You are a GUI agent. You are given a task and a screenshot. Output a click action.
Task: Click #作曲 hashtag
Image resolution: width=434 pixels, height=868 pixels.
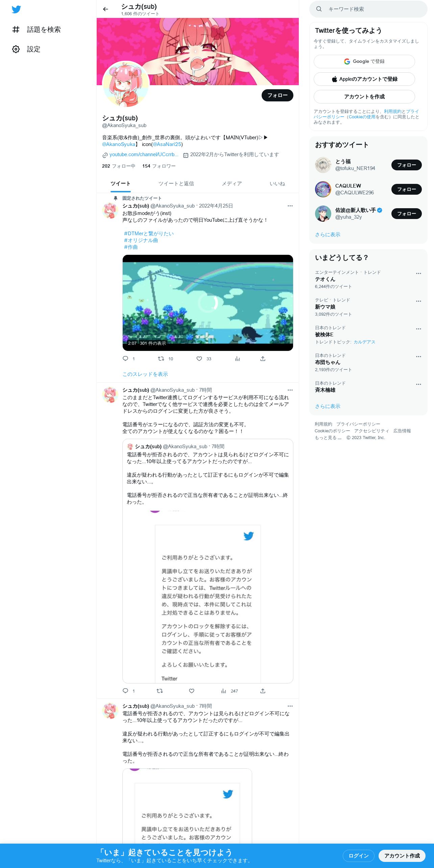coord(131,247)
